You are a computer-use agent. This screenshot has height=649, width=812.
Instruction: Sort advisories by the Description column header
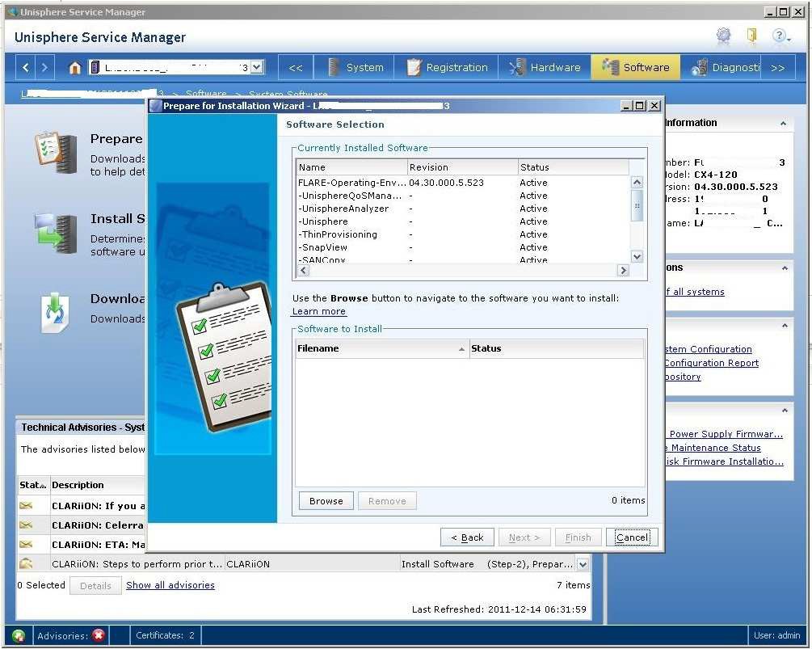[97, 485]
